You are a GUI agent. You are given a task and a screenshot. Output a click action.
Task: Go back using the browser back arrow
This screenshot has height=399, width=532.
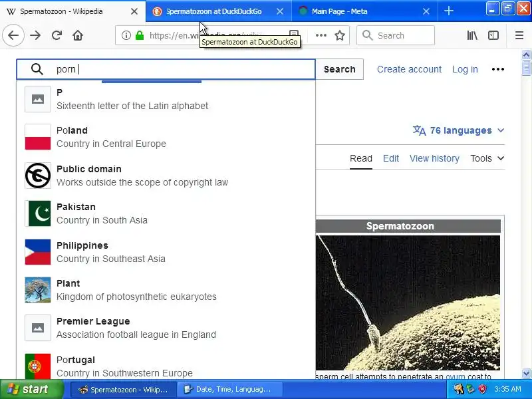pyautogui.click(x=13, y=35)
